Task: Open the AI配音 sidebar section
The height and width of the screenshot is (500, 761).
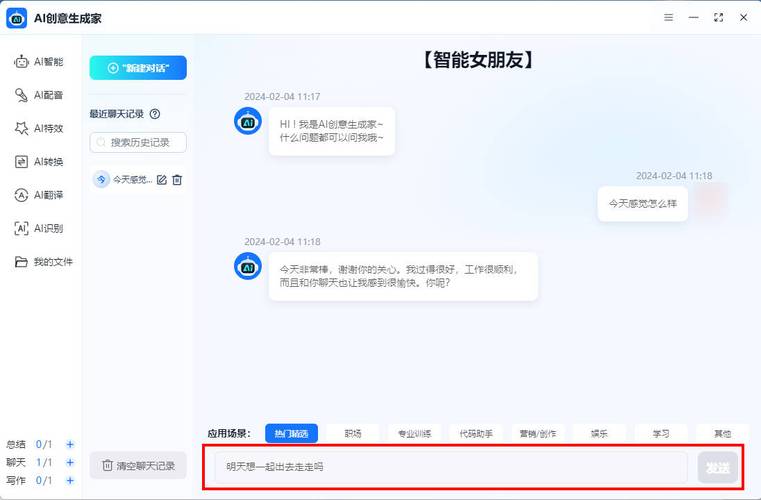Action: 39,95
